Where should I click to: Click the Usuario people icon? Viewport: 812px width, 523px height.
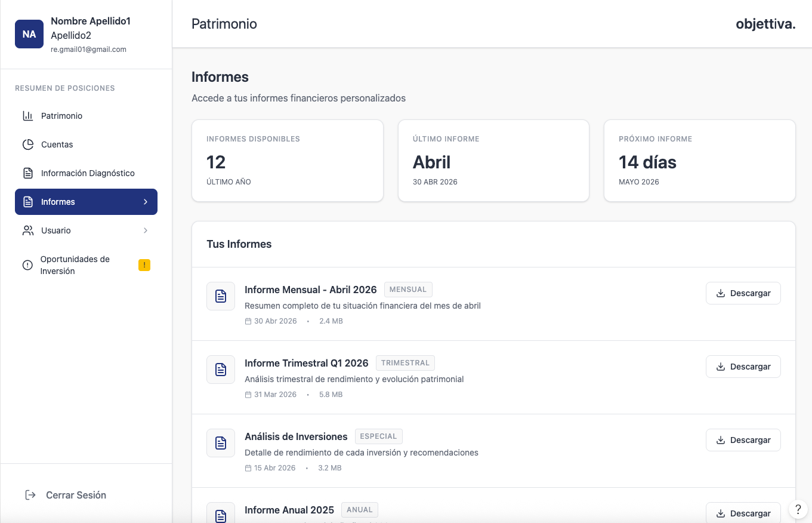tap(28, 230)
